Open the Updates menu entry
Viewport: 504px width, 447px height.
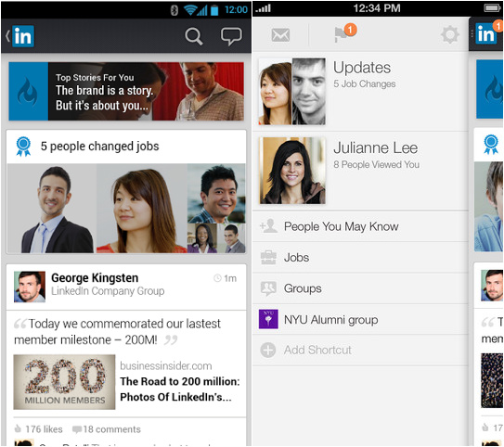tap(360, 92)
